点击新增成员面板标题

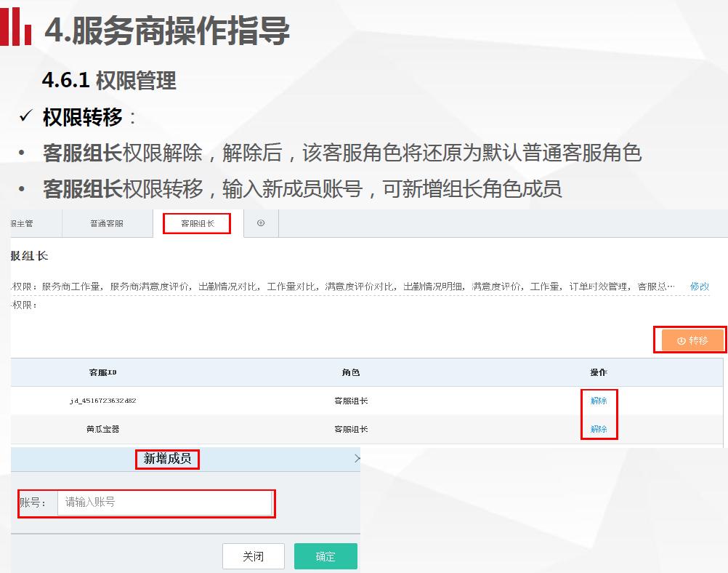[167, 458]
